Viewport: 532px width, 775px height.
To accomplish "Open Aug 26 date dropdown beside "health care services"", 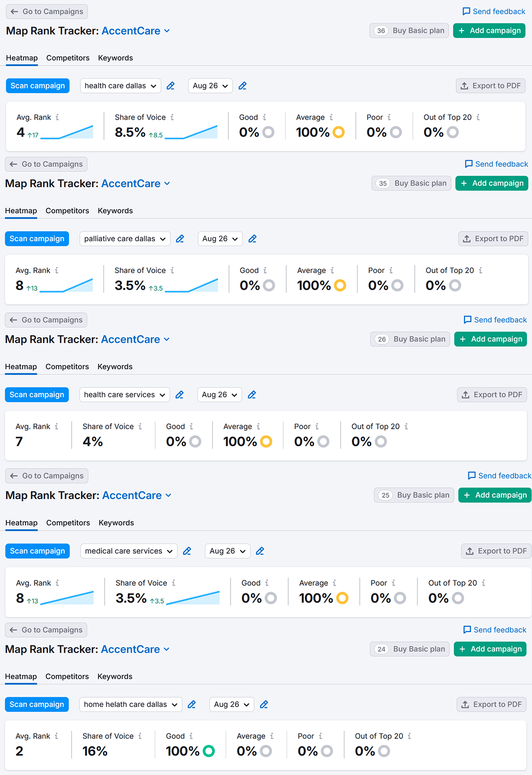I will [x=219, y=395].
